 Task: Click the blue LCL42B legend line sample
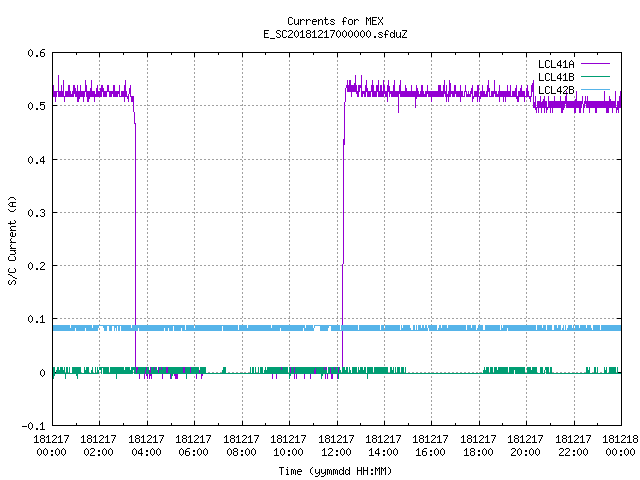click(x=595, y=89)
